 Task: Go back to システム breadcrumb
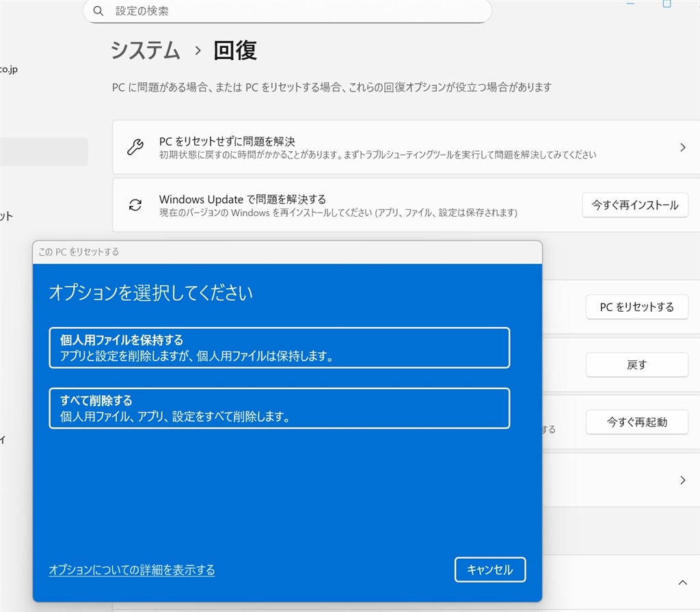(146, 50)
